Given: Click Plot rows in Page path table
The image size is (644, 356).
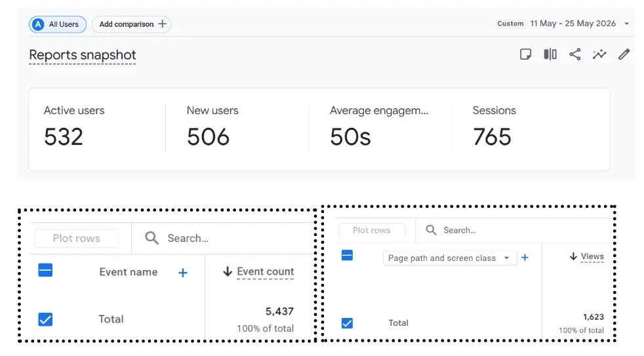Looking at the screenshot, I should [x=372, y=230].
